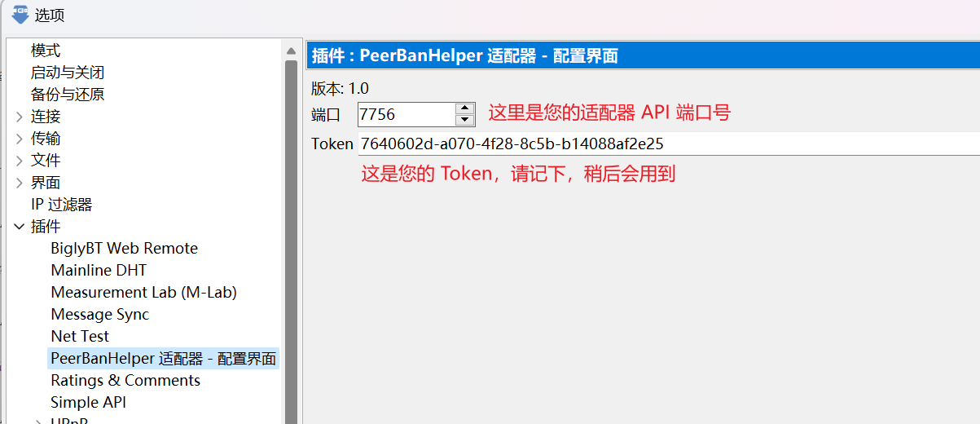
Task: Open BiglyBT Web Remote plugin settings
Action: pyautogui.click(x=124, y=249)
